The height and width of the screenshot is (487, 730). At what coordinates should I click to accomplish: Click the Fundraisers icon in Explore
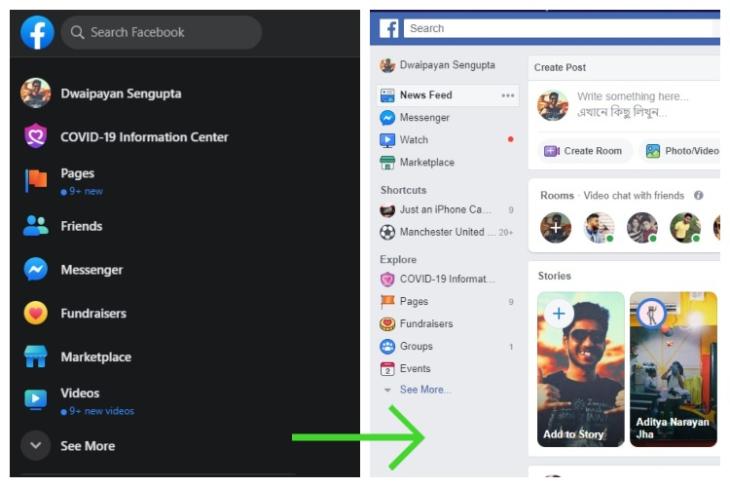point(387,324)
